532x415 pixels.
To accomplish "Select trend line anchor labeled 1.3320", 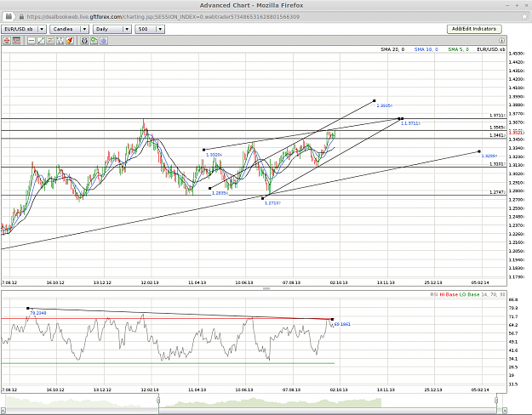I will [203, 150].
